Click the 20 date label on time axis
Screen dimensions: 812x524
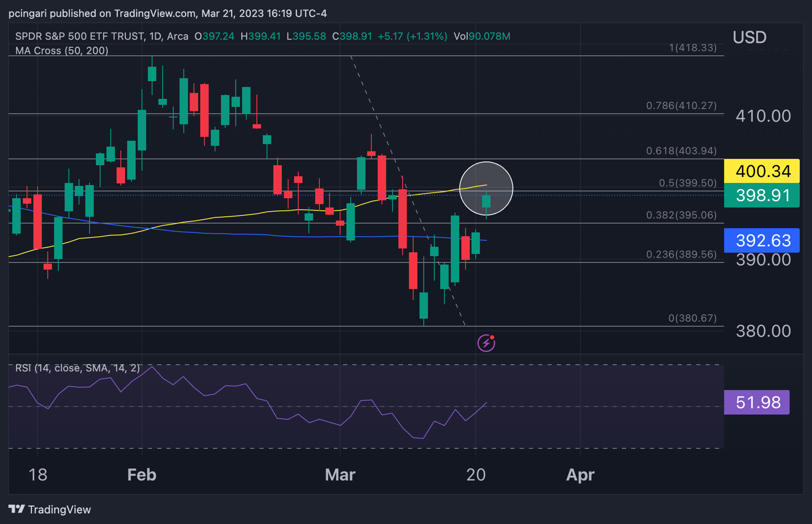[476, 475]
